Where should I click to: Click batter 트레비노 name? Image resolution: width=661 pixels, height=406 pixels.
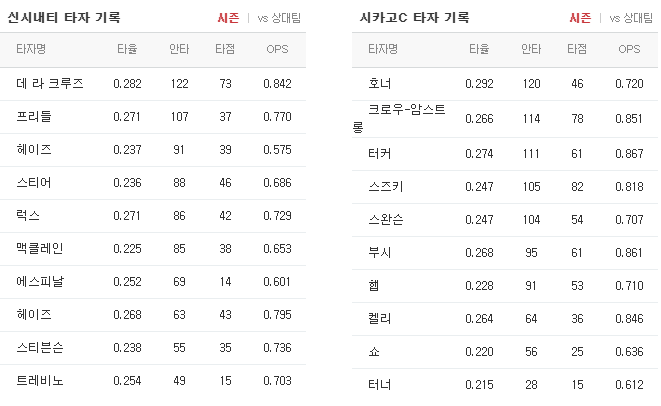[x=40, y=381]
